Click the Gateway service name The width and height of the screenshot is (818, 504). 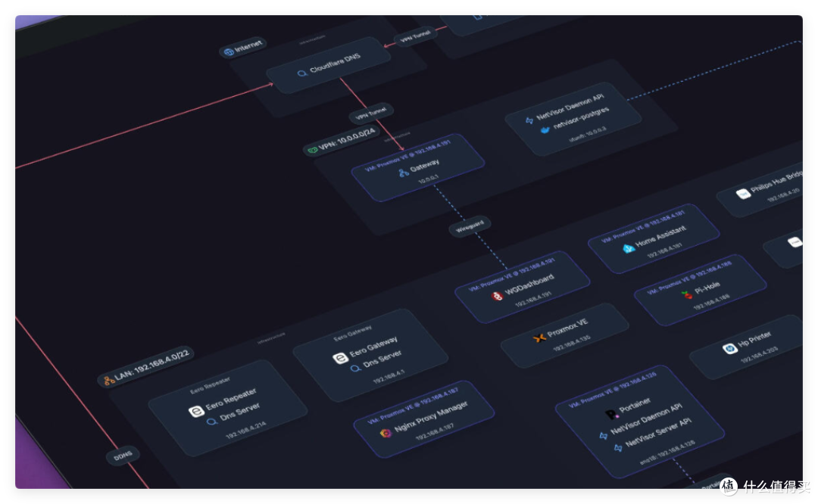tap(425, 165)
